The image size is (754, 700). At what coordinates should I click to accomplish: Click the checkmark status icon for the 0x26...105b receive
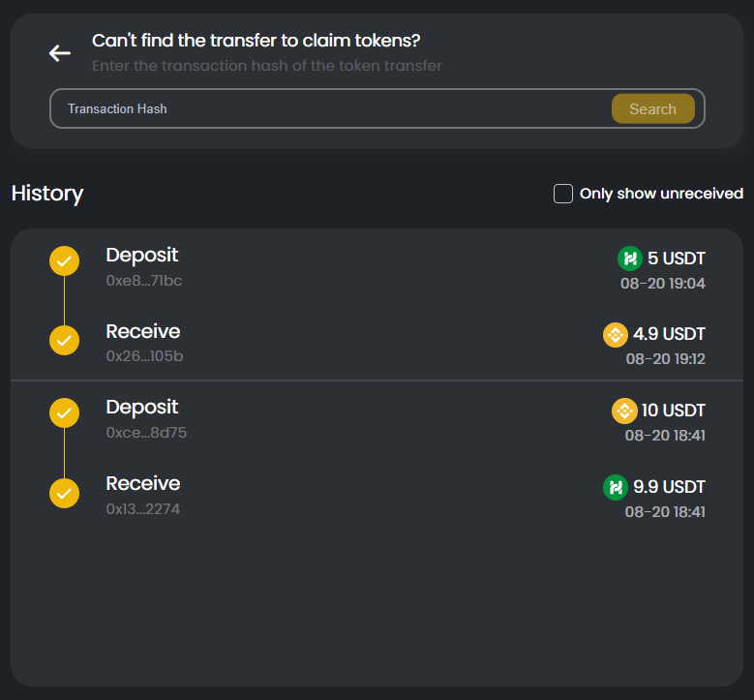click(65, 340)
